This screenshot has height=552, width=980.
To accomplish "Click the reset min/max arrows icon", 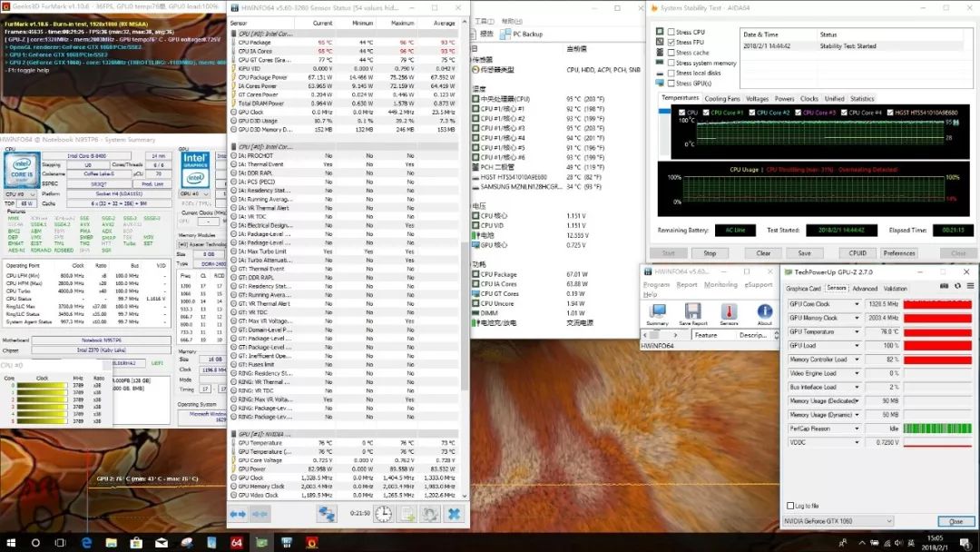I will (240, 515).
